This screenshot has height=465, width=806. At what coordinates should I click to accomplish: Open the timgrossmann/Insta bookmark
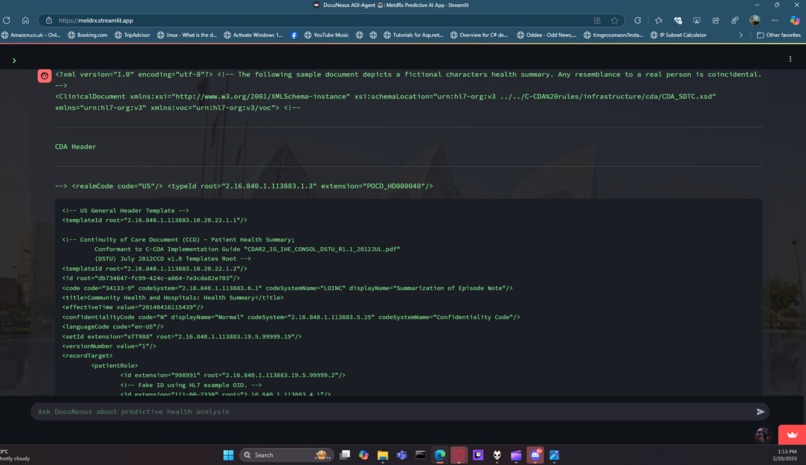coord(613,35)
